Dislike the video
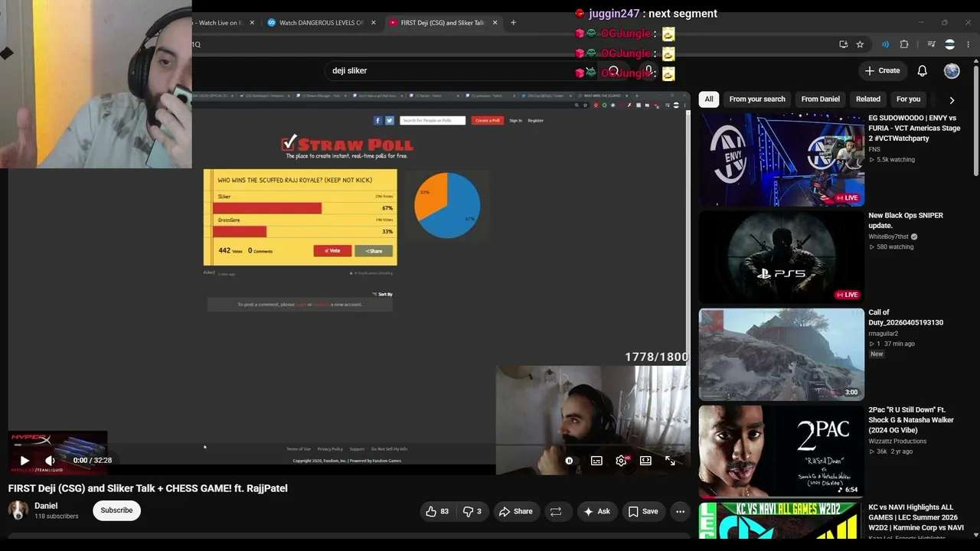Image resolution: width=980 pixels, height=551 pixels. pos(472,511)
